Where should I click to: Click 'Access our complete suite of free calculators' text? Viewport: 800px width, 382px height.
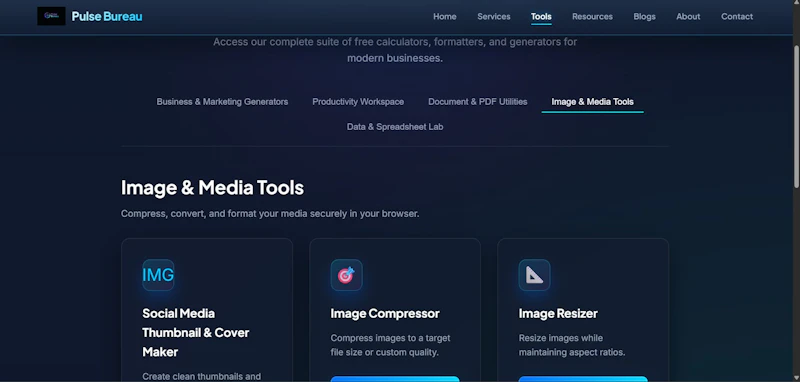point(395,50)
